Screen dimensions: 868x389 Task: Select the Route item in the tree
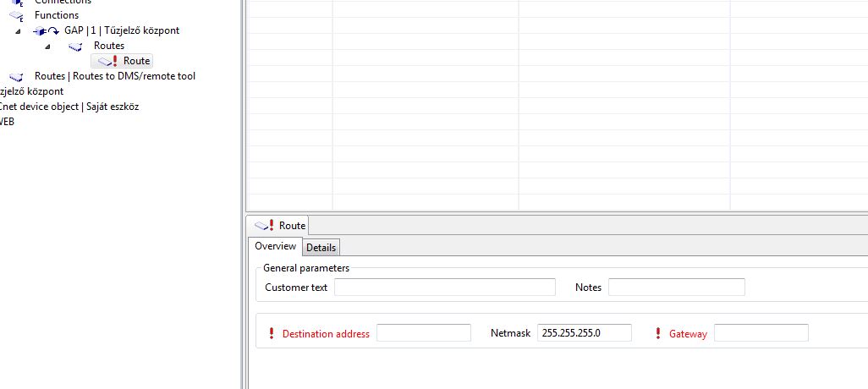coord(136,61)
